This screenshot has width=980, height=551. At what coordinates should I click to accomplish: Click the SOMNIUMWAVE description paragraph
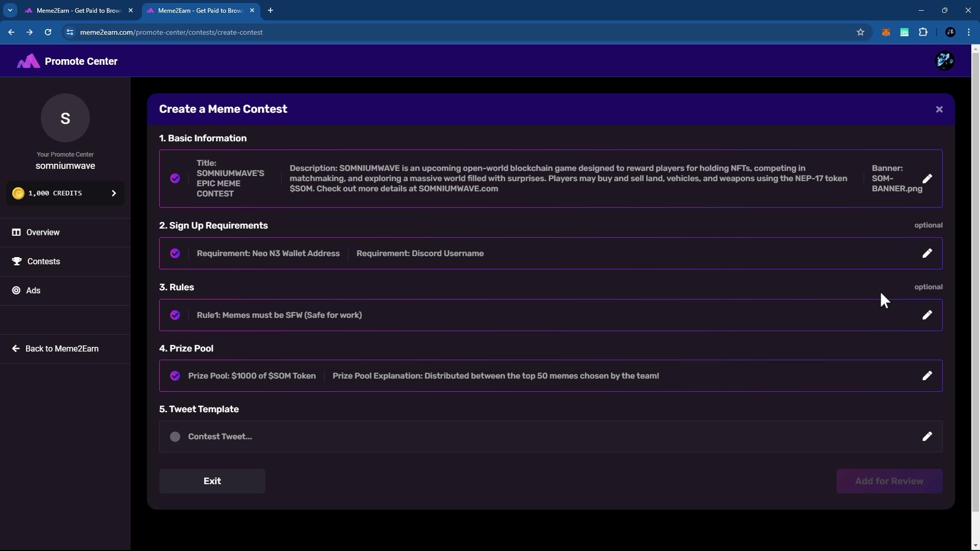pyautogui.click(x=569, y=179)
